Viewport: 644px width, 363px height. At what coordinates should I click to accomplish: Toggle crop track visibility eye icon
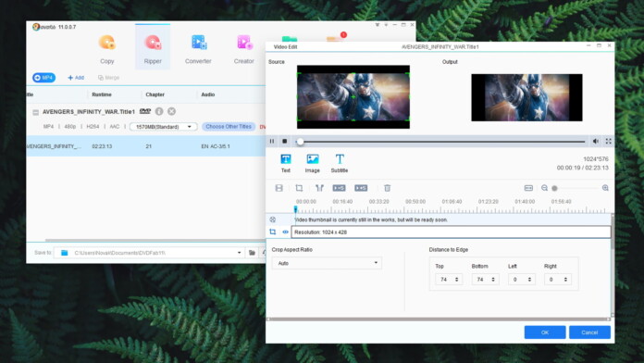click(x=285, y=232)
